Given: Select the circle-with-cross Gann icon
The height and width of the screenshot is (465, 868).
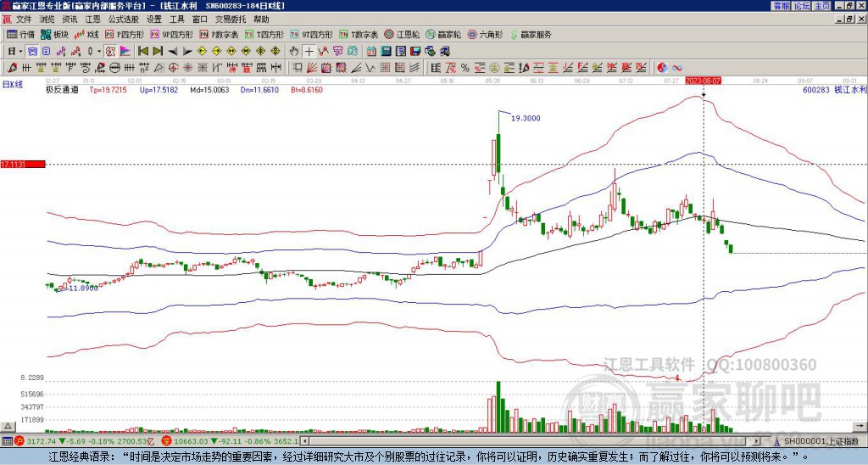Looking at the screenshot, I should tap(173, 68).
